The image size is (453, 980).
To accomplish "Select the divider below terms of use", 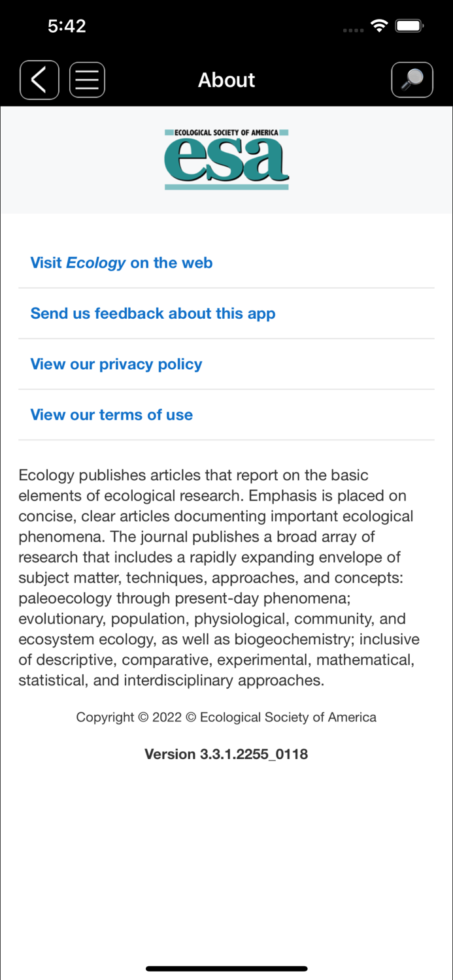I will pyautogui.click(x=226, y=440).
